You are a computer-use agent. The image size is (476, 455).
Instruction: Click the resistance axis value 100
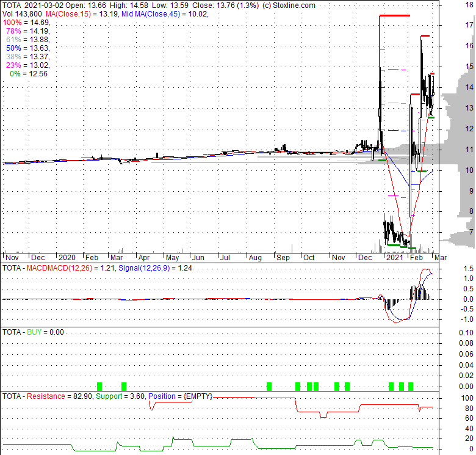(x=467, y=398)
